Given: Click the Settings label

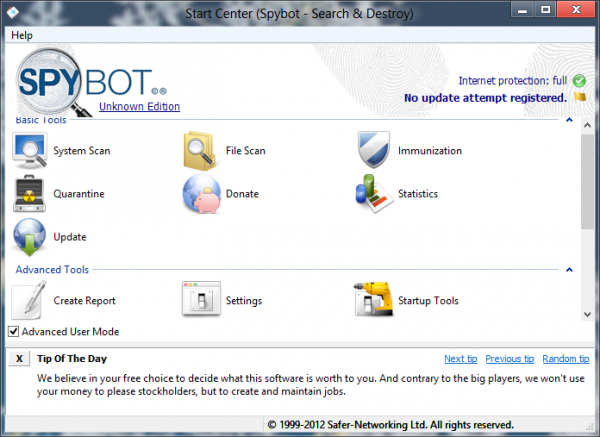Looking at the screenshot, I should [x=244, y=300].
